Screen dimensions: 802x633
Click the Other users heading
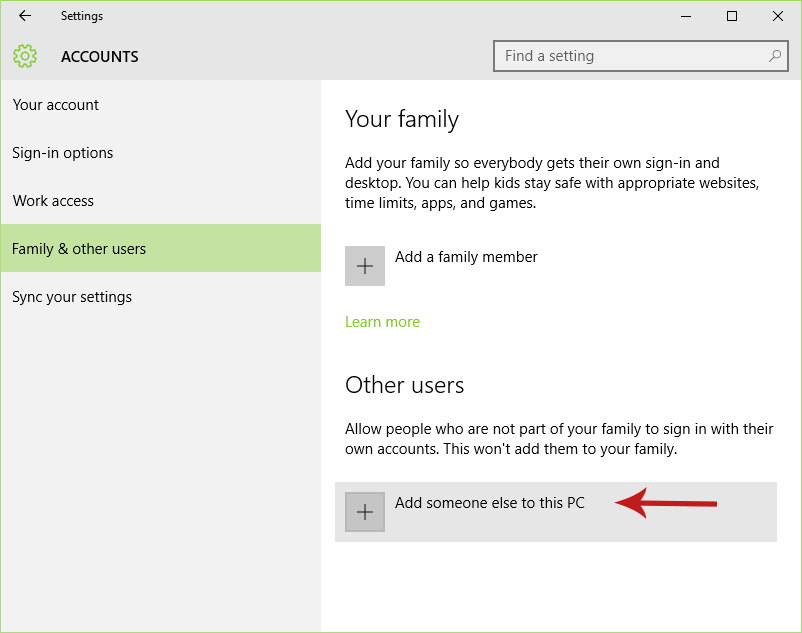click(x=405, y=385)
